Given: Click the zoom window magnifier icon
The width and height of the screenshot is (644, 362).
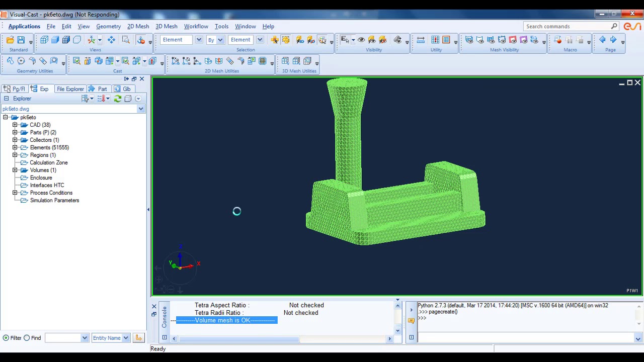Looking at the screenshot, I should [x=126, y=40].
